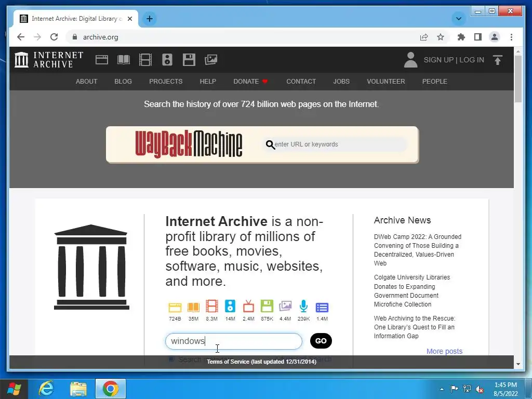Open the tab search dropdown arrow
Screen dimensions: 532x399
pos(459,19)
